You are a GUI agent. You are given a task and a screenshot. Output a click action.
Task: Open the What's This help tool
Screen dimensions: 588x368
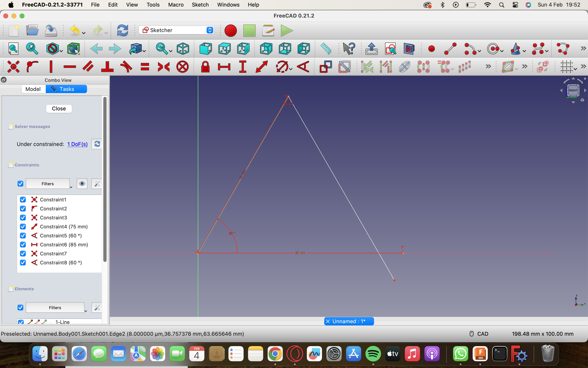(x=349, y=49)
